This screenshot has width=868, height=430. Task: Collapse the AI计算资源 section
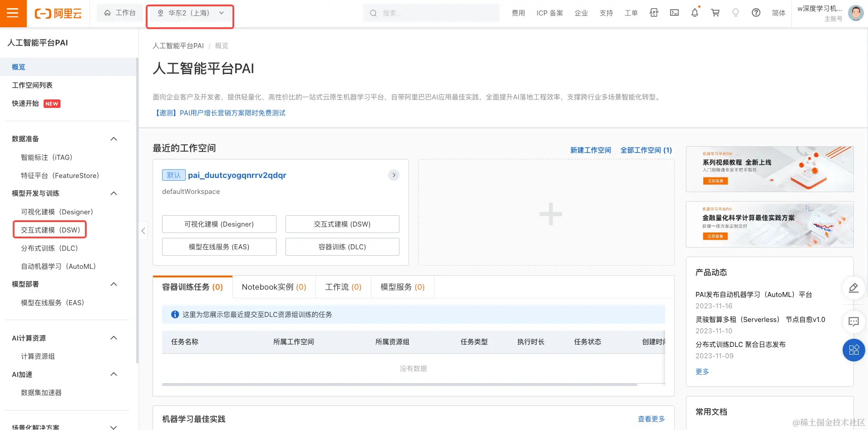(114, 338)
